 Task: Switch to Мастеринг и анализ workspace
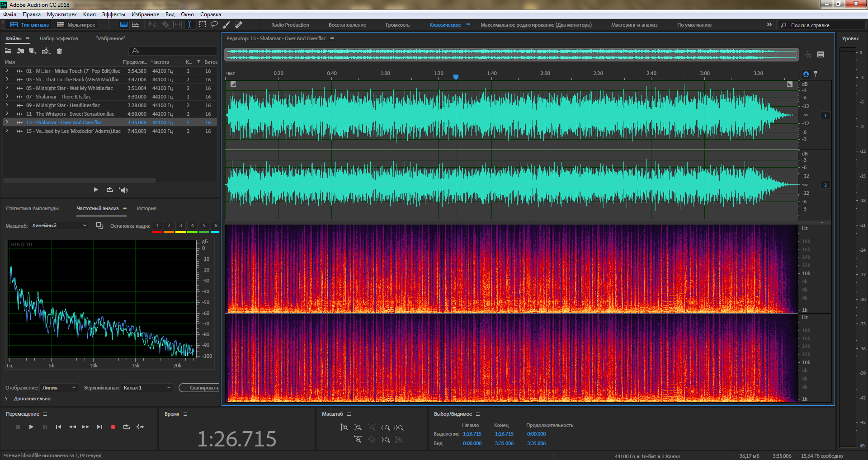(634, 25)
